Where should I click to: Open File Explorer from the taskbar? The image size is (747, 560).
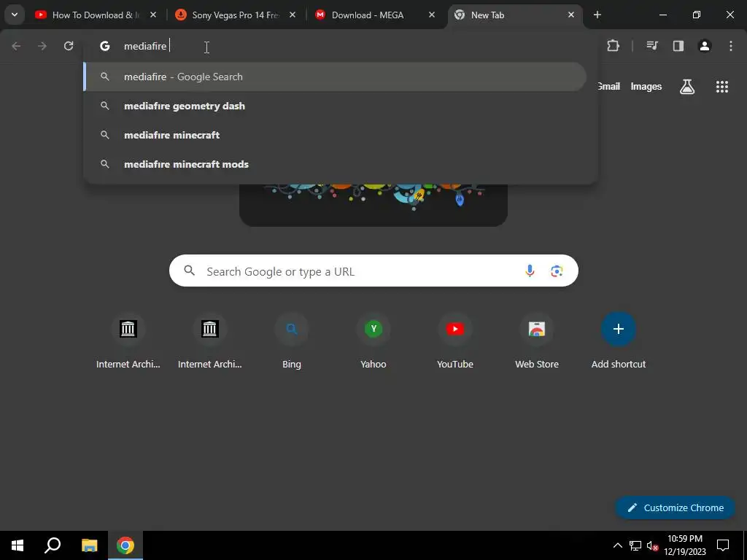coord(89,545)
